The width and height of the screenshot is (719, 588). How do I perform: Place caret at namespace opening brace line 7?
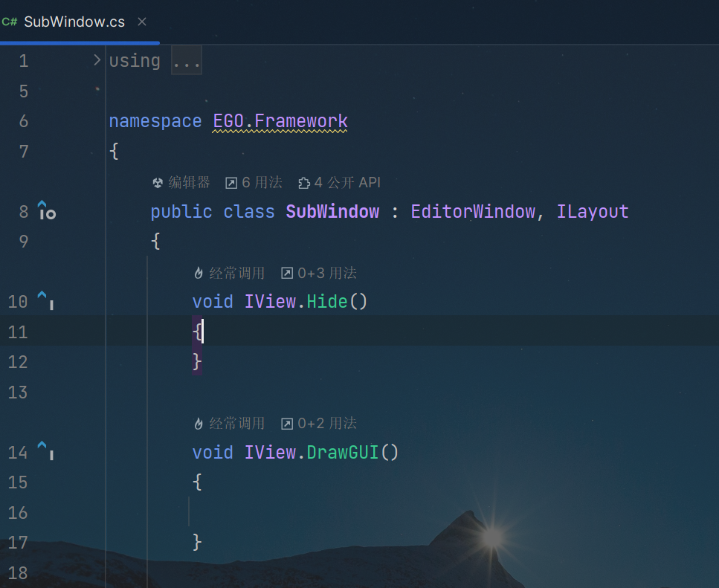click(115, 151)
